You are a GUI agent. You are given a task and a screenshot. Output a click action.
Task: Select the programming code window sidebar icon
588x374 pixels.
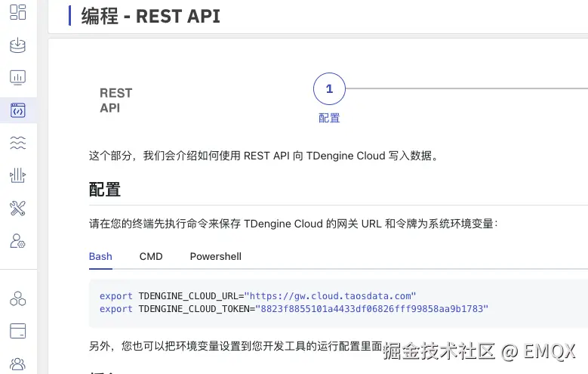coord(17,110)
